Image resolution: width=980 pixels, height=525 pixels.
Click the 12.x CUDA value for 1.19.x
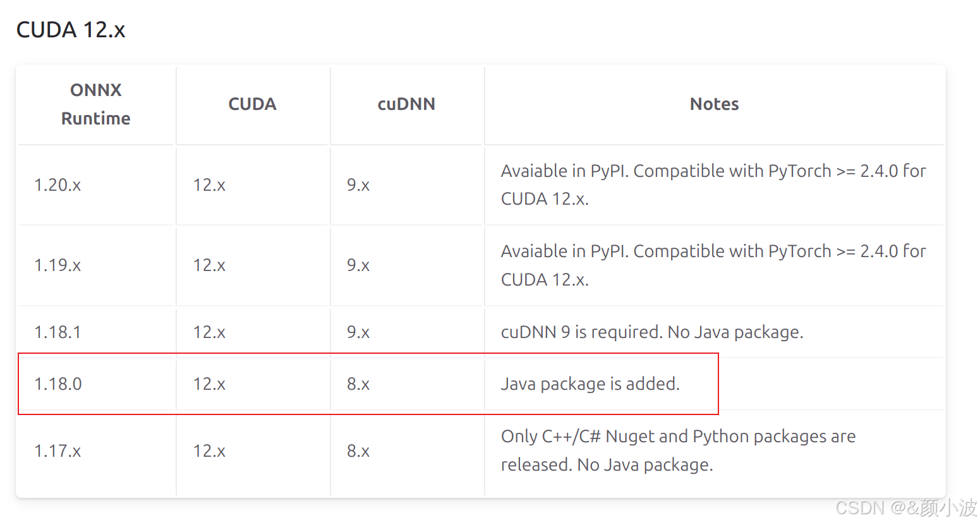click(209, 265)
